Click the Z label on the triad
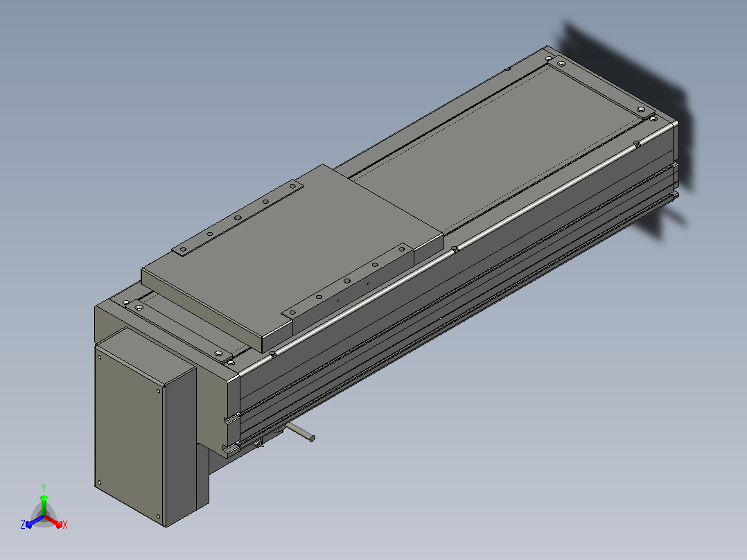Viewport: 747px width, 560px height. [22, 524]
